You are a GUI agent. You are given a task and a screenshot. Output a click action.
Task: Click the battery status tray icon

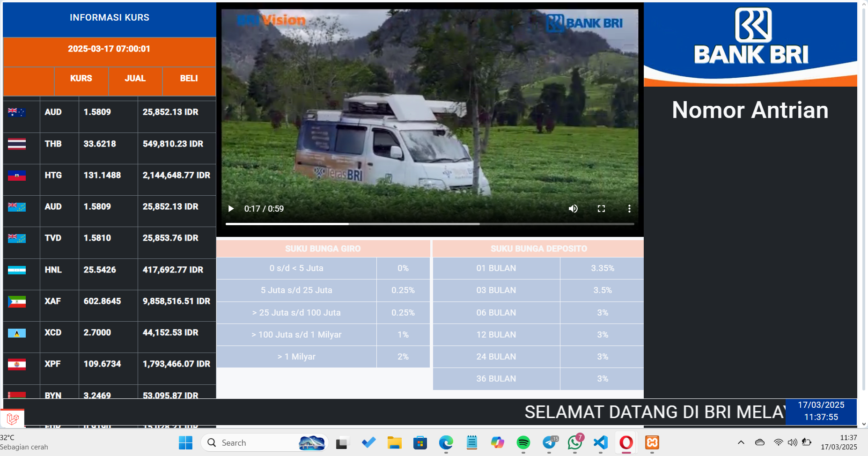806,442
